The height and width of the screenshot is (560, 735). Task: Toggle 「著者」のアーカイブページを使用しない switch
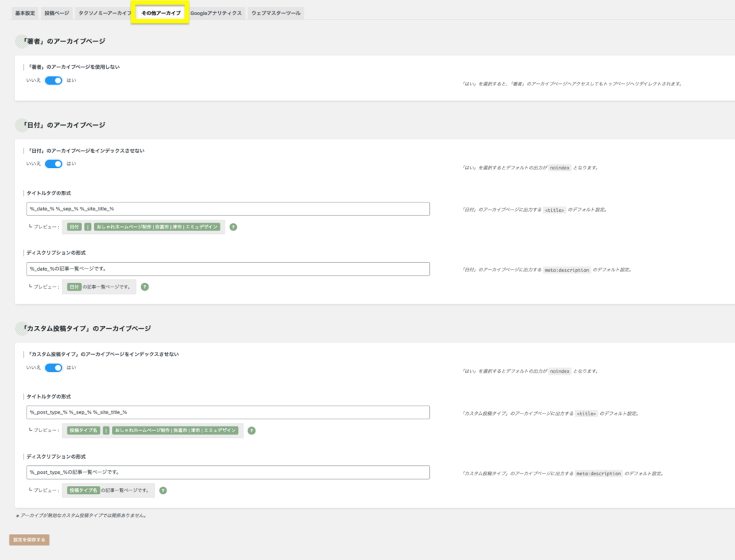54,80
